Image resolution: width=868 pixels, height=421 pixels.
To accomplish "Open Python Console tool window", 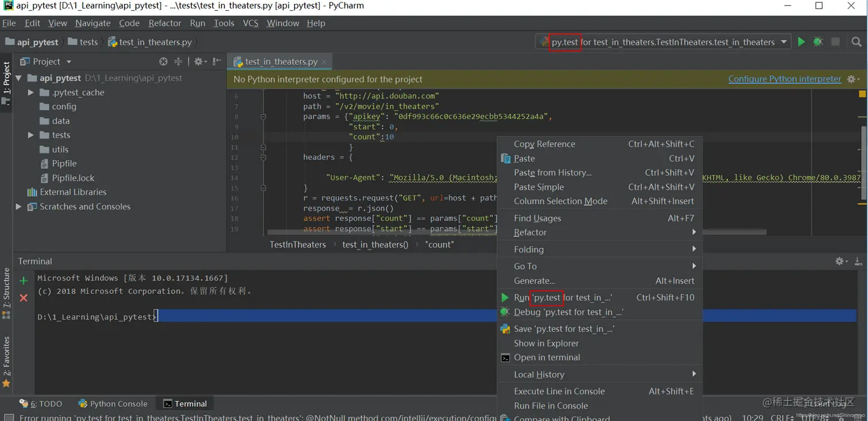I will [113, 404].
